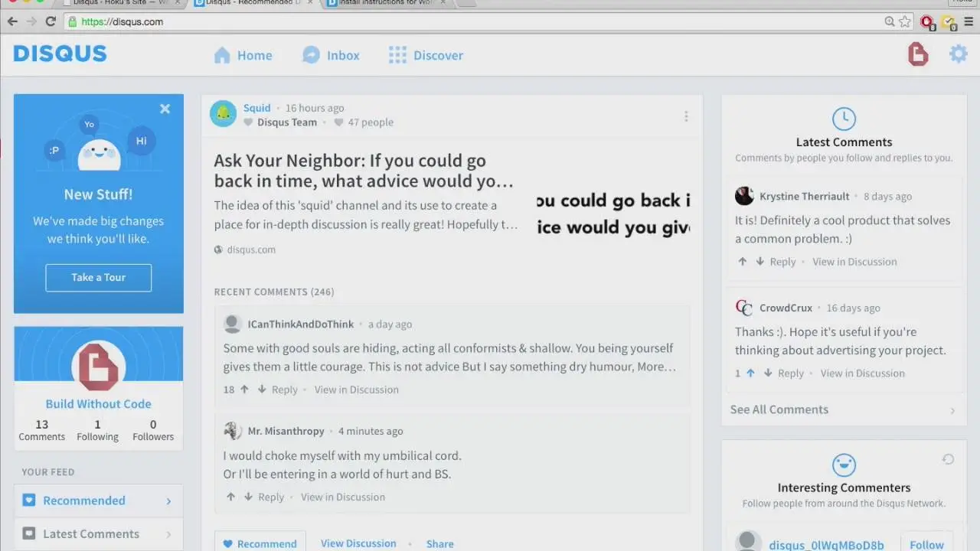980x551 pixels.
Task: Reply to Mr. Misanthropy's comment
Action: point(271,497)
